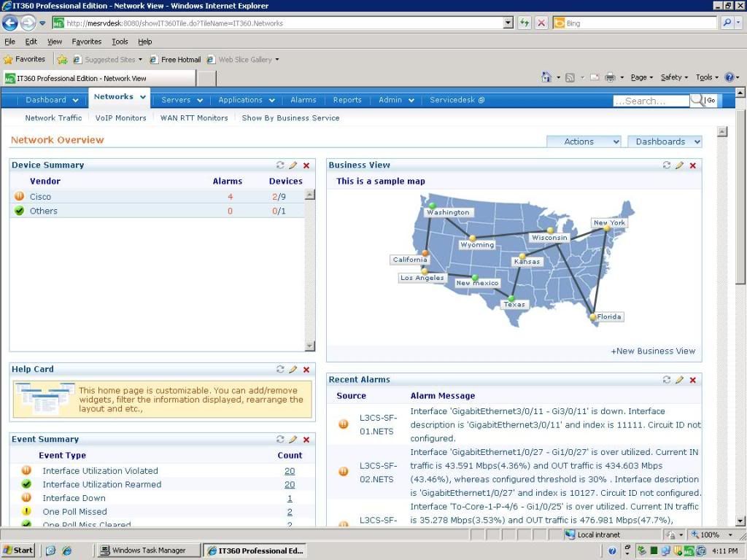
Task: Close the Help Card widget
Action: 306,370
